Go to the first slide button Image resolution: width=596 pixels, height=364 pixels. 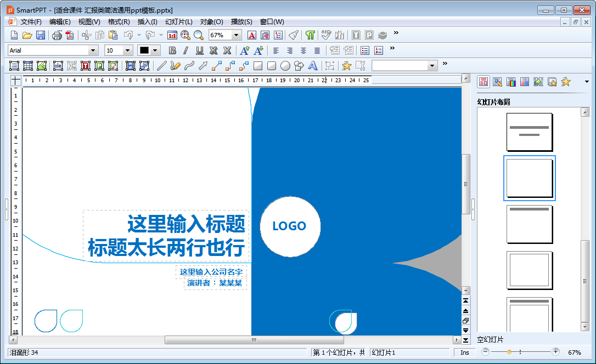coord(465,300)
